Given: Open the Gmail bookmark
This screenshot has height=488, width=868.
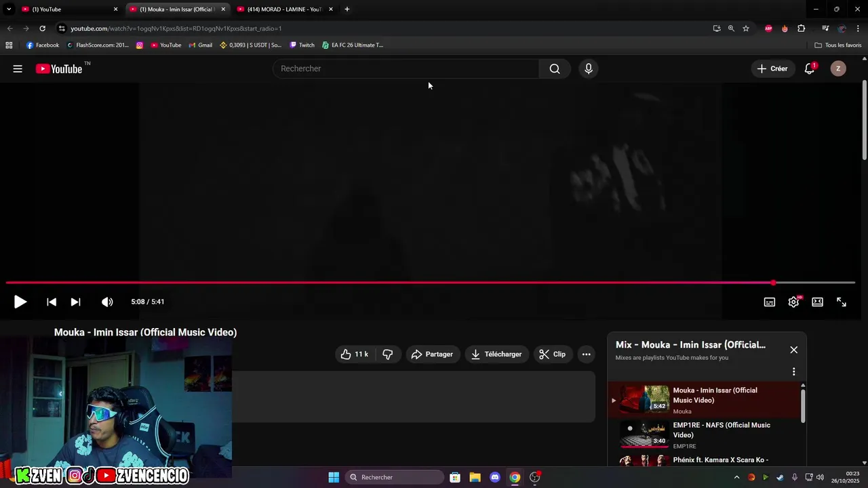Looking at the screenshot, I should pyautogui.click(x=201, y=45).
